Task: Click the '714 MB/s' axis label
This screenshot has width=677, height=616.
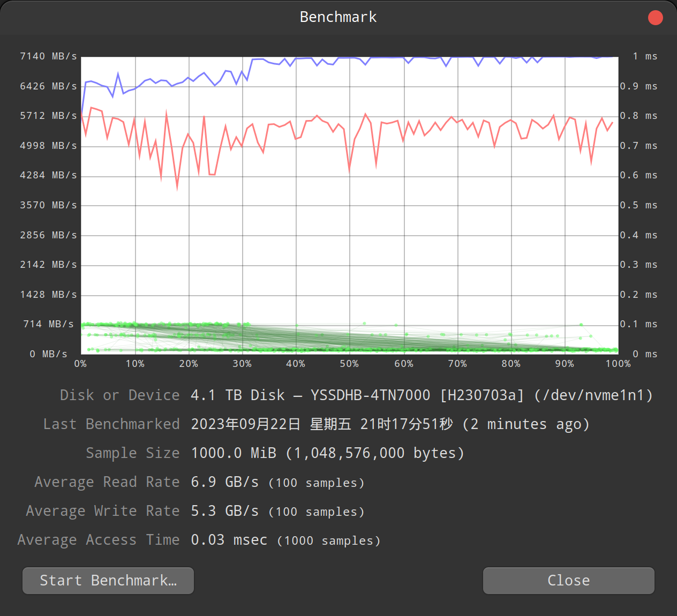Action: [x=48, y=324]
